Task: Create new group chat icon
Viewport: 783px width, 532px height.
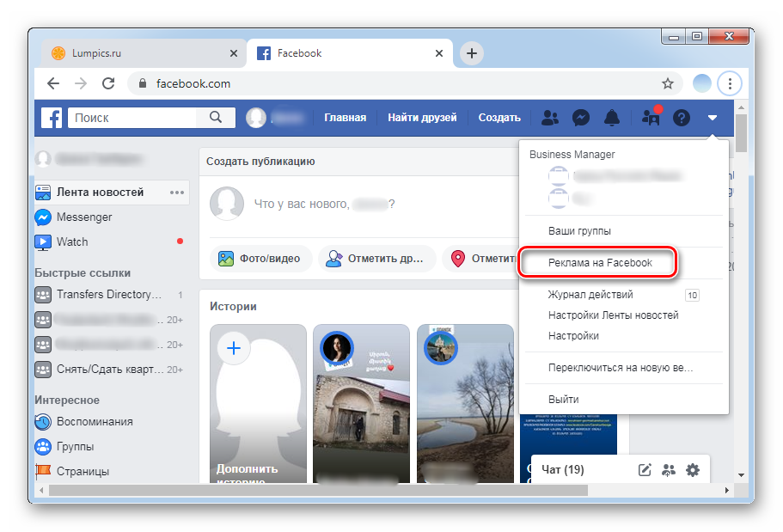Action: point(669,469)
